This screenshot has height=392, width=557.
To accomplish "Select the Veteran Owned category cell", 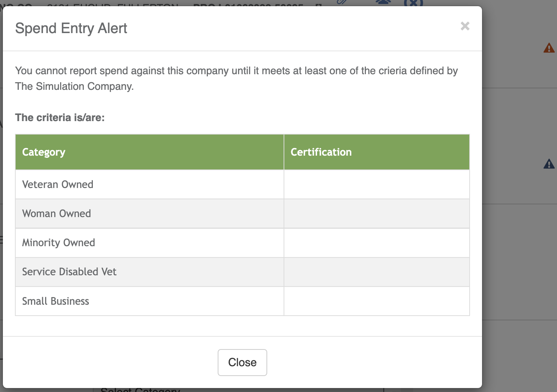I will (150, 184).
